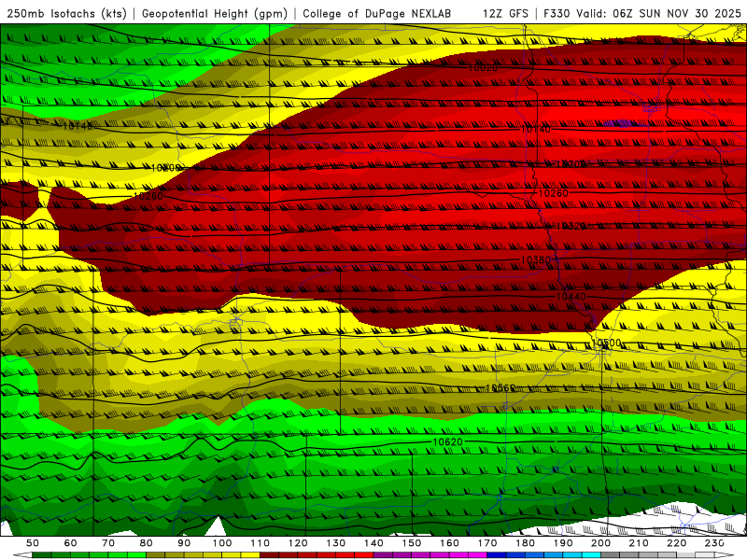Click the 200 knots legend value
The height and width of the screenshot is (560, 747).
tap(600, 543)
